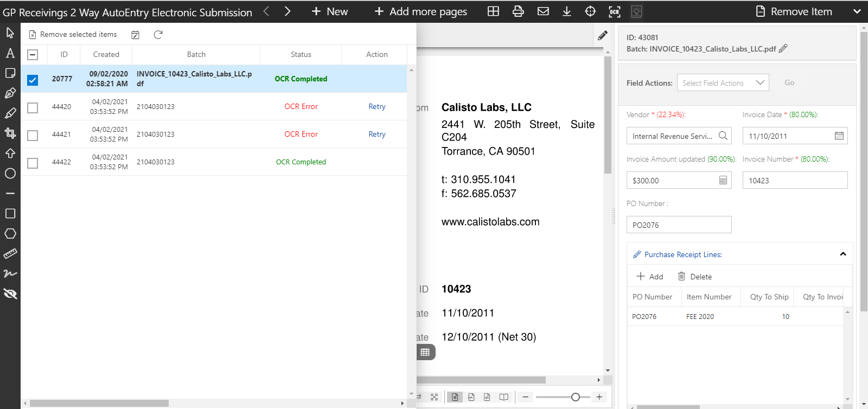
Task: Click the download arrow icon
Action: click(567, 11)
